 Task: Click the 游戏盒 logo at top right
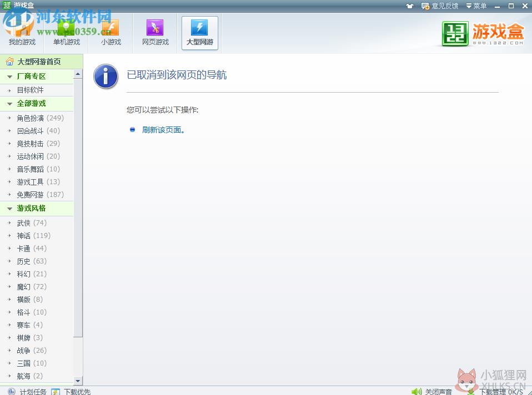483,34
